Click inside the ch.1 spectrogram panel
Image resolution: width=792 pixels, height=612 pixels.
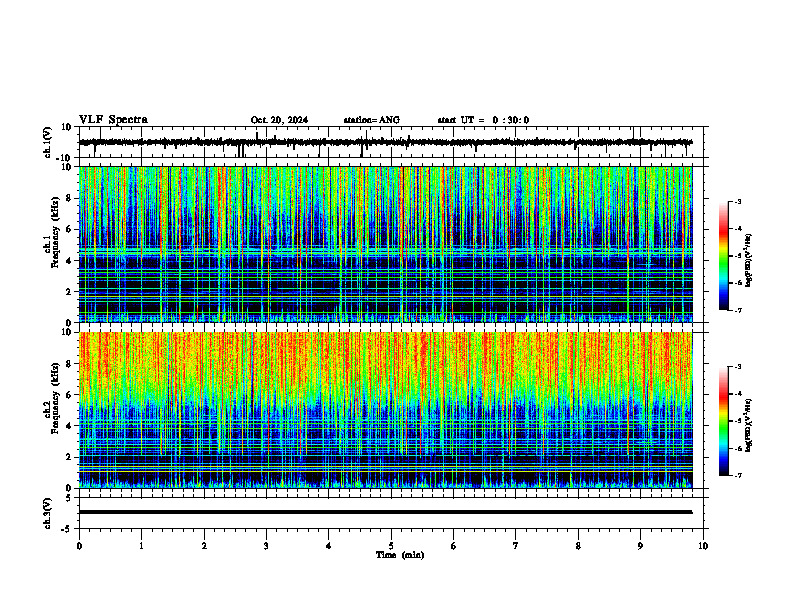(x=385, y=244)
